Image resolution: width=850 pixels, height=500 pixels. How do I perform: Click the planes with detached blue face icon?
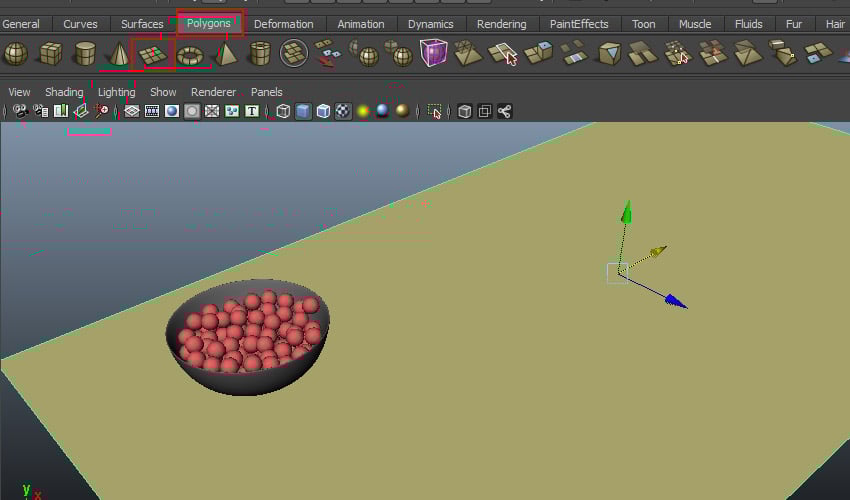coord(817,53)
